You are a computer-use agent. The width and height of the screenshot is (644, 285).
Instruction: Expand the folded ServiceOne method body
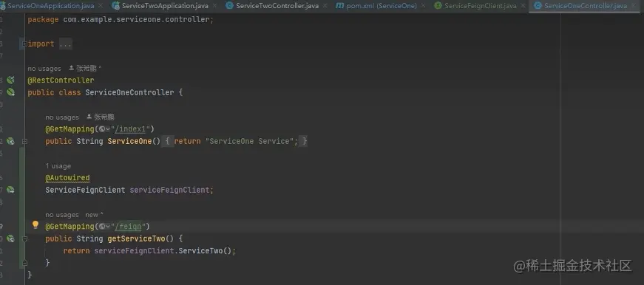coord(24,141)
